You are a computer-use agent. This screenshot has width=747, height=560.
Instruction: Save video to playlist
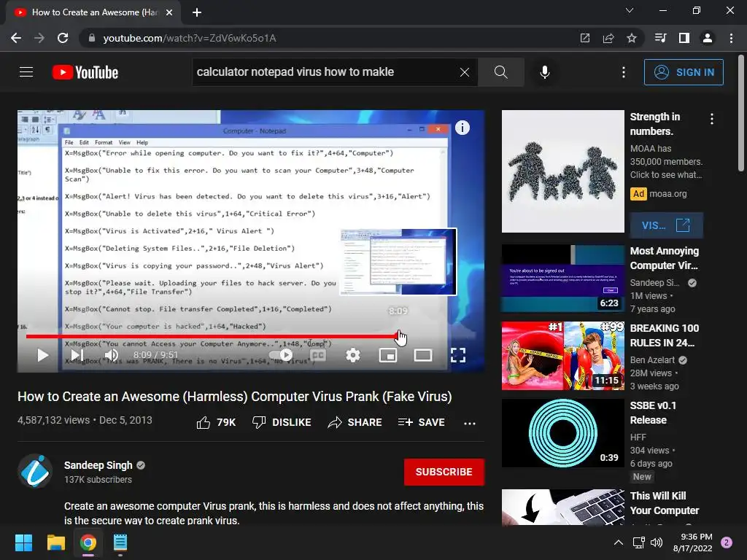[x=421, y=422]
